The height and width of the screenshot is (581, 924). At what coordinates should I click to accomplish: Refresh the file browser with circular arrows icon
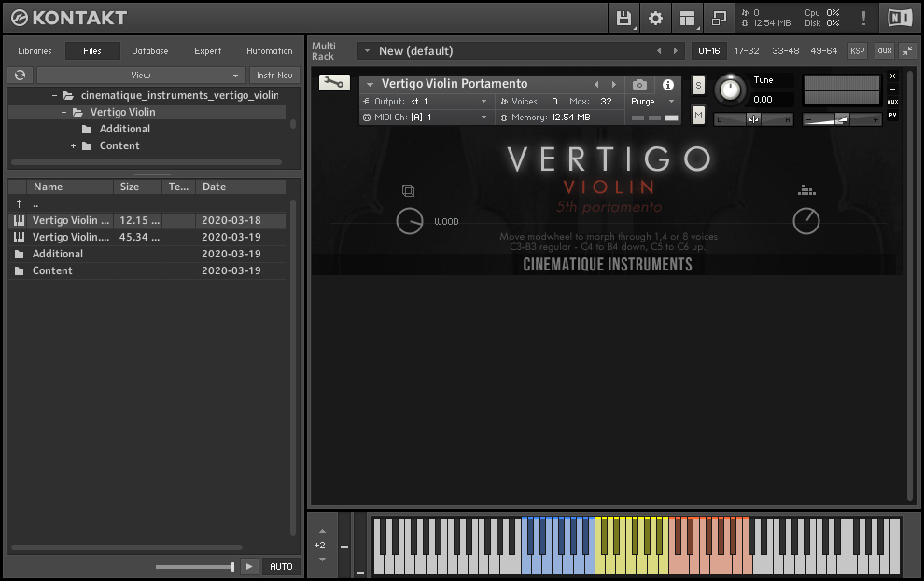19,75
